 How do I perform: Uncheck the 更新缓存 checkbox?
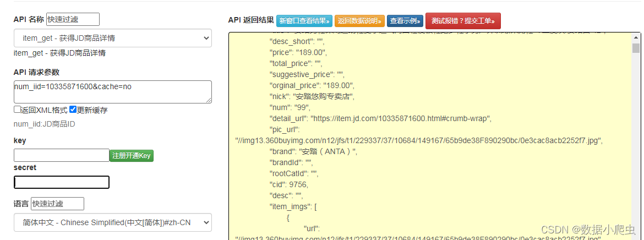pyautogui.click(x=73, y=110)
